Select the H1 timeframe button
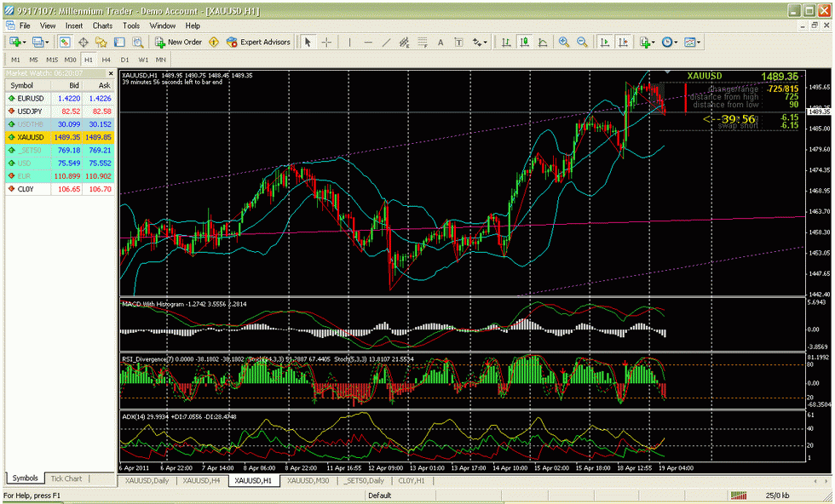 (89, 60)
